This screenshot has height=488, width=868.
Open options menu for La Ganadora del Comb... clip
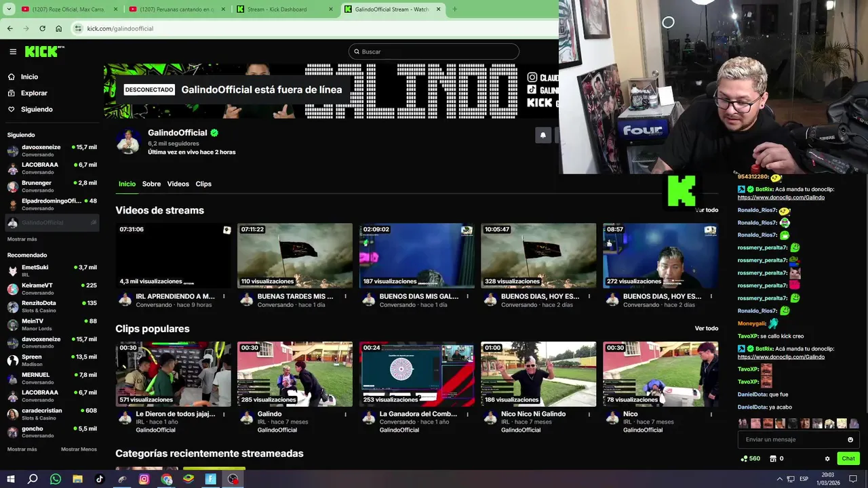[x=467, y=414]
